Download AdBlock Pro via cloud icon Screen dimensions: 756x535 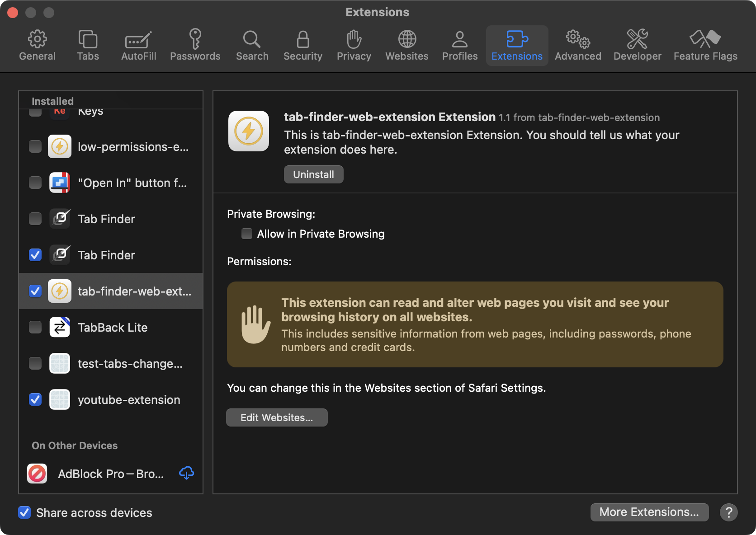click(x=186, y=473)
